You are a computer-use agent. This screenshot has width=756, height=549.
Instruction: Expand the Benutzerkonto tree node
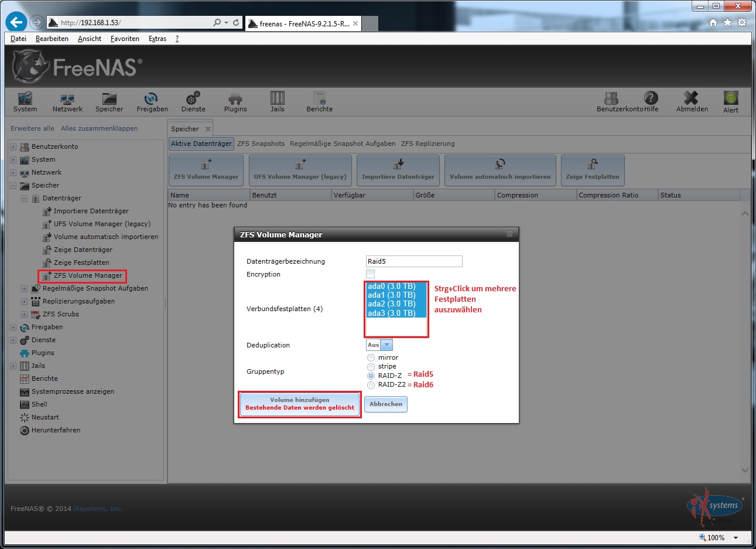click(x=13, y=146)
